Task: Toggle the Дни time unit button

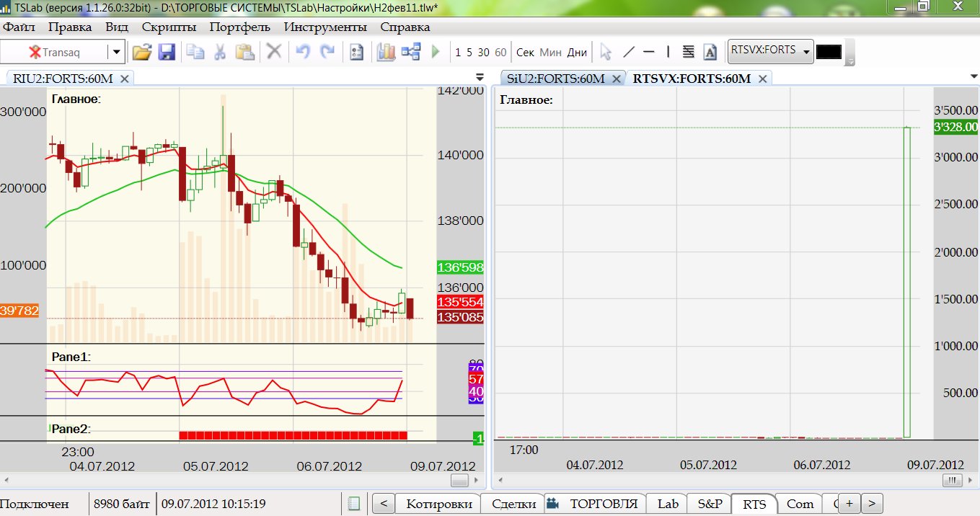Action: coord(577,53)
